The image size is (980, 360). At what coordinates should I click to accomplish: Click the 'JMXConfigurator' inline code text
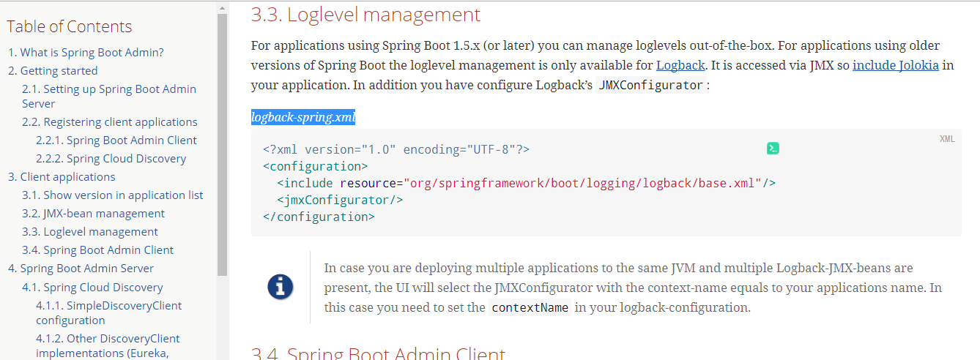tap(651, 85)
